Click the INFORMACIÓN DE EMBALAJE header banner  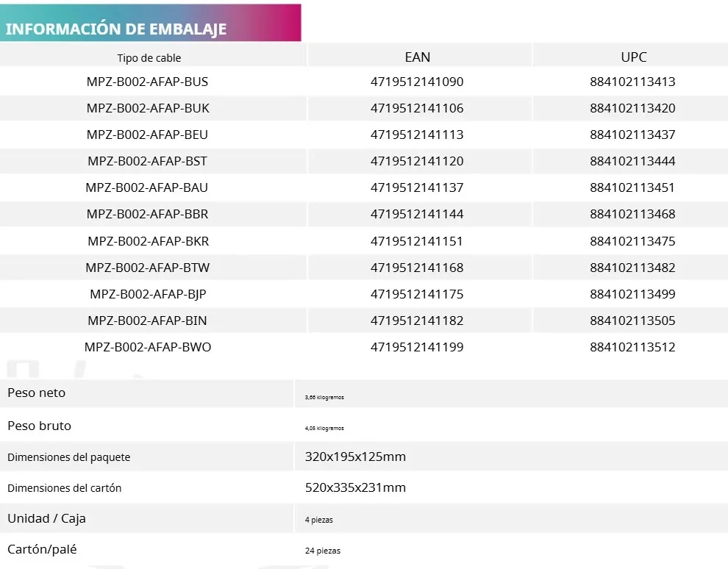(116, 29)
